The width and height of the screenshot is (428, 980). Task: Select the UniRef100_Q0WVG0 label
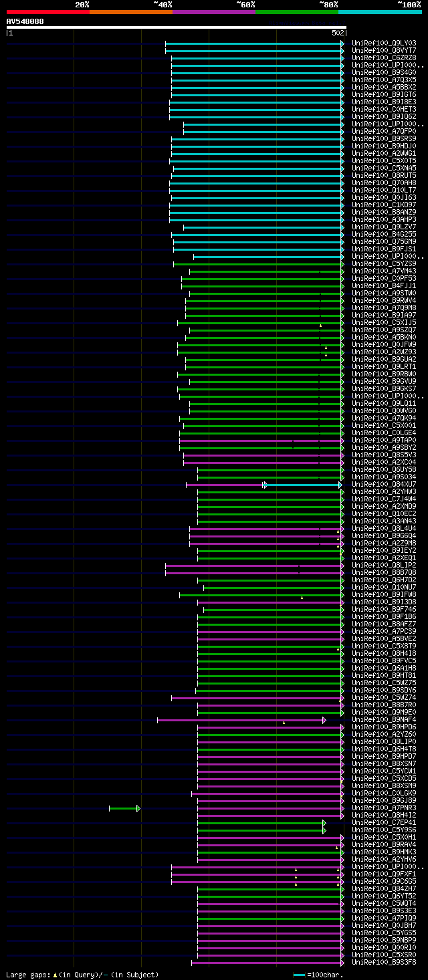[x=384, y=410]
